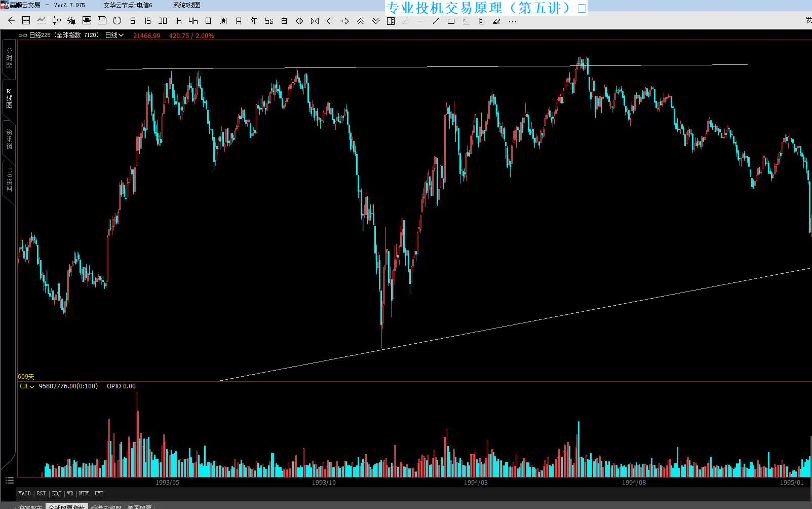The height and width of the screenshot is (509, 812).
Task: Open the 香港内资股 bottom tab
Action: click(106, 506)
